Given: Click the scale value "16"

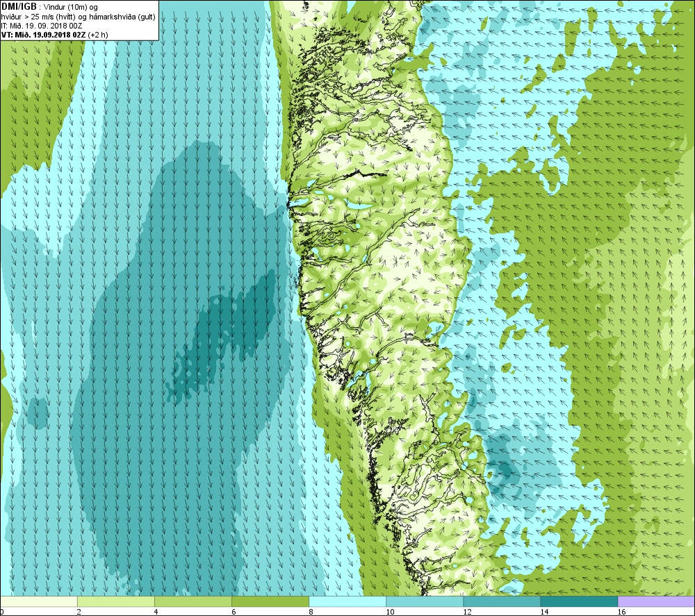Looking at the screenshot, I should [x=621, y=612].
